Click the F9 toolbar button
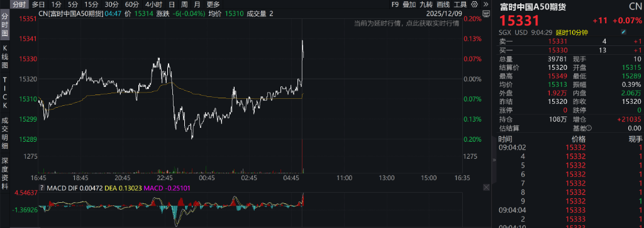The height and width of the screenshot is (228, 644). click(x=395, y=4)
